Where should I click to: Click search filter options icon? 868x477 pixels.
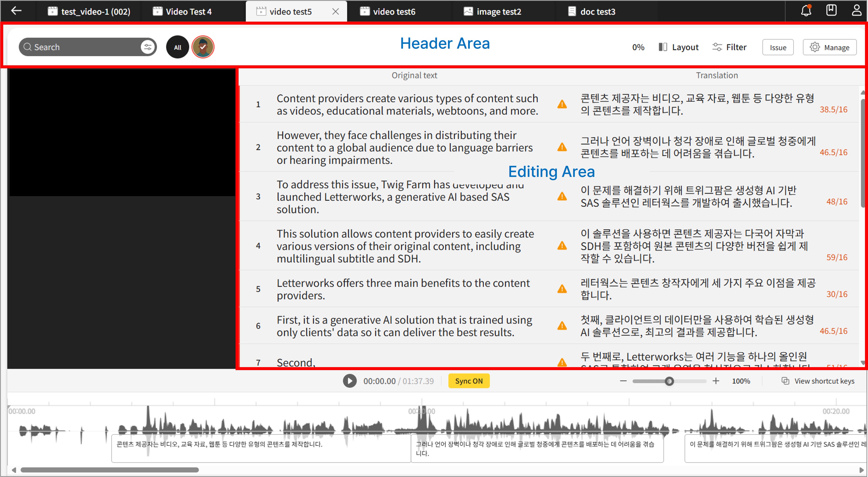pos(148,47)
